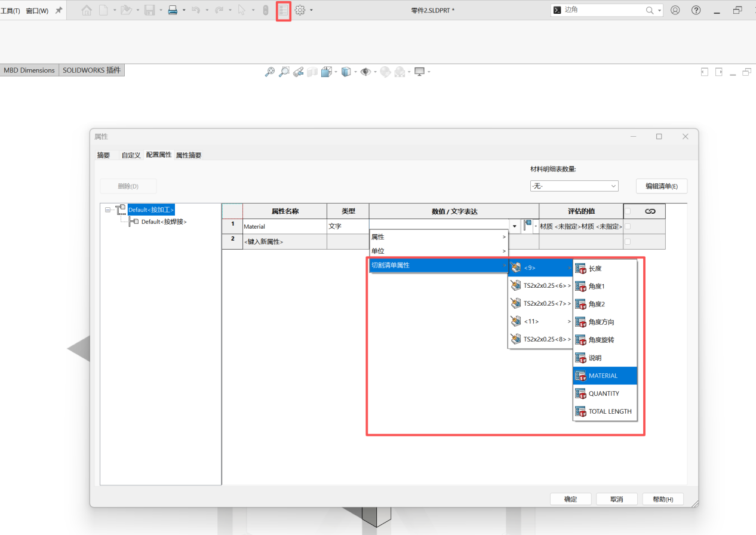
Task: Click the Zoom to Fit icon
Action: click(270, 72)
